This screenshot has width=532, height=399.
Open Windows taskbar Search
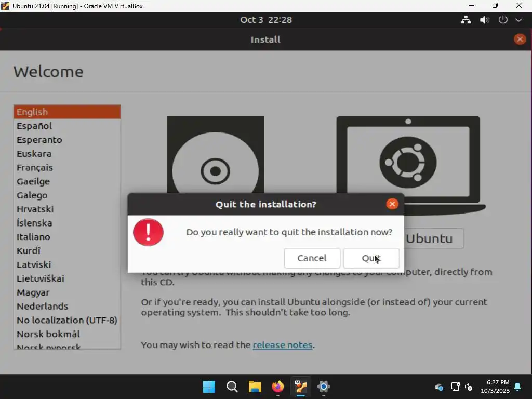point(232,387)
